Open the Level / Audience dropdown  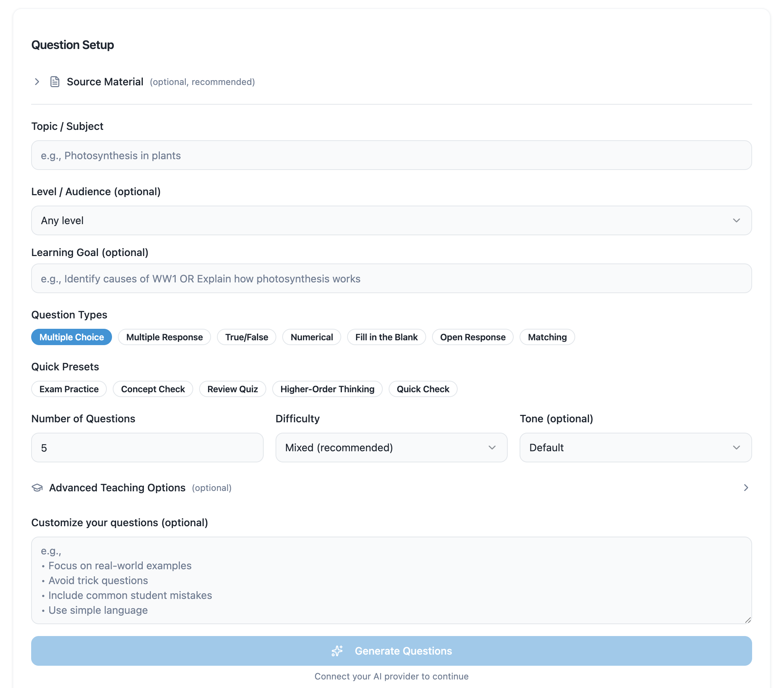click(391, 220)
